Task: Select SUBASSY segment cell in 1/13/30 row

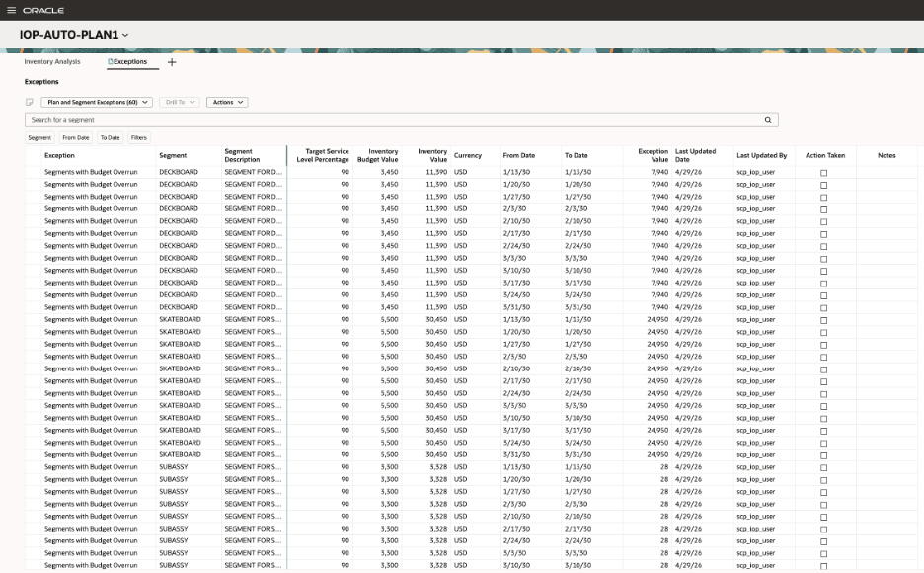Action: pyautogui.click(x=174, y=467)
